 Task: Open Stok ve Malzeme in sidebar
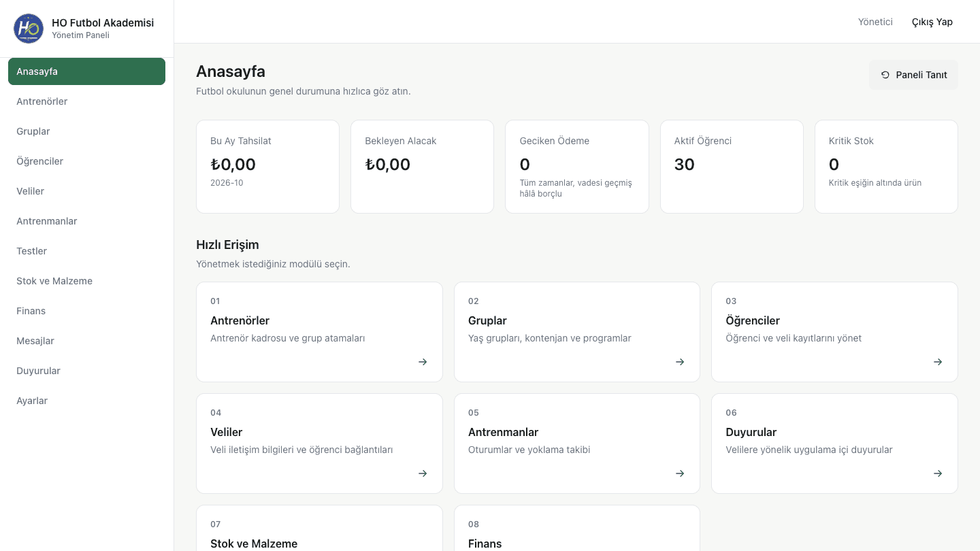point(86,281)
